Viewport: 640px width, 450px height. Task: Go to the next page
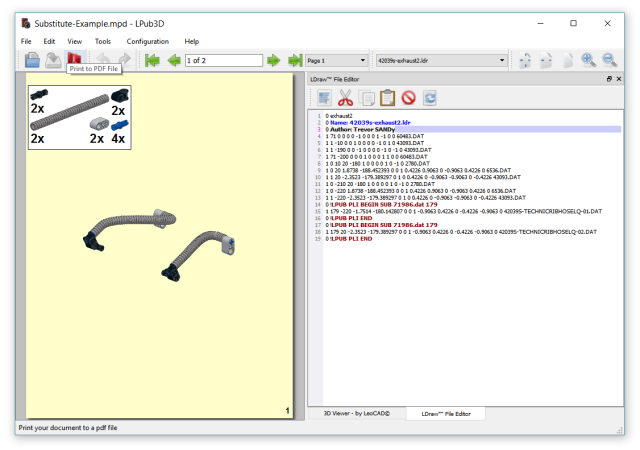273,60
